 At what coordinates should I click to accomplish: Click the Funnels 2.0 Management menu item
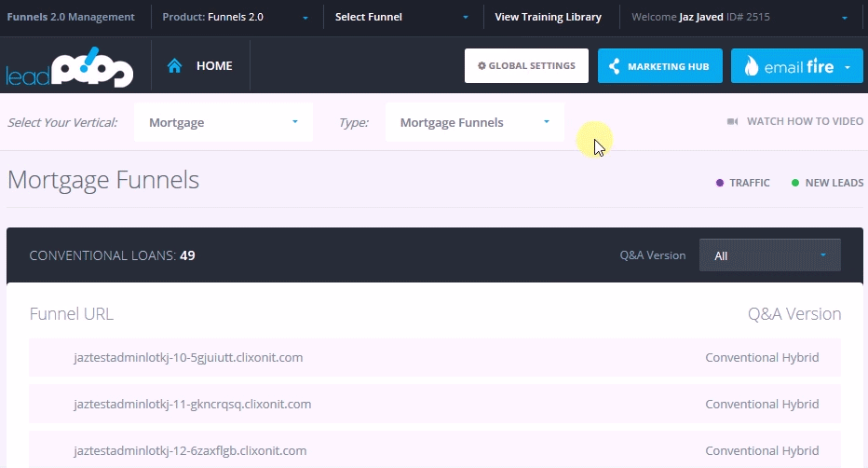71,17
